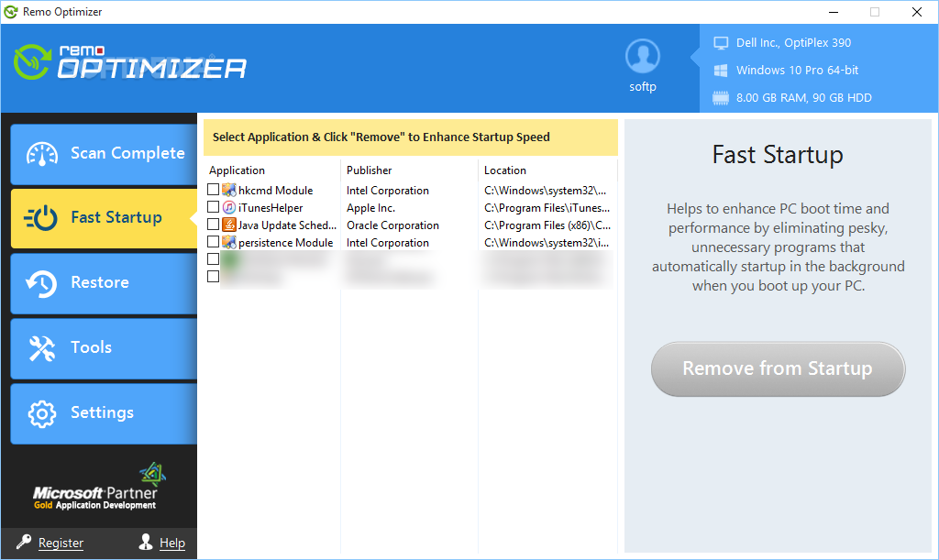Image resolution: width=939 pixels, height=560 pixels.
Task: Click the C:\Program Files\iTunes location cell
Action: click(x=547, y=208)
